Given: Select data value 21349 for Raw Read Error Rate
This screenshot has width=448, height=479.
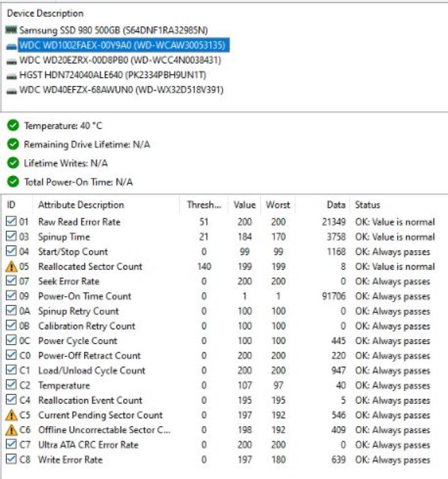Looking at the screenshot, I should pyautogui.click(x=334, y=222).
